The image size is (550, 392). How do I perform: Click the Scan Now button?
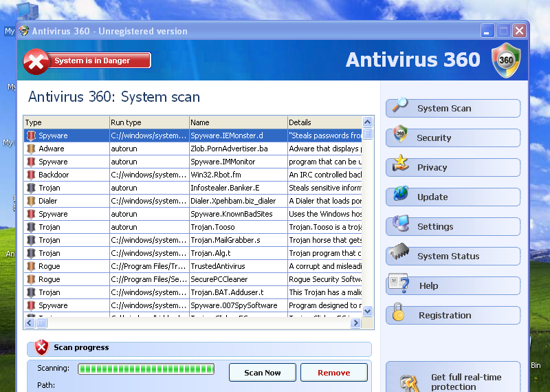tap(263, 372)
